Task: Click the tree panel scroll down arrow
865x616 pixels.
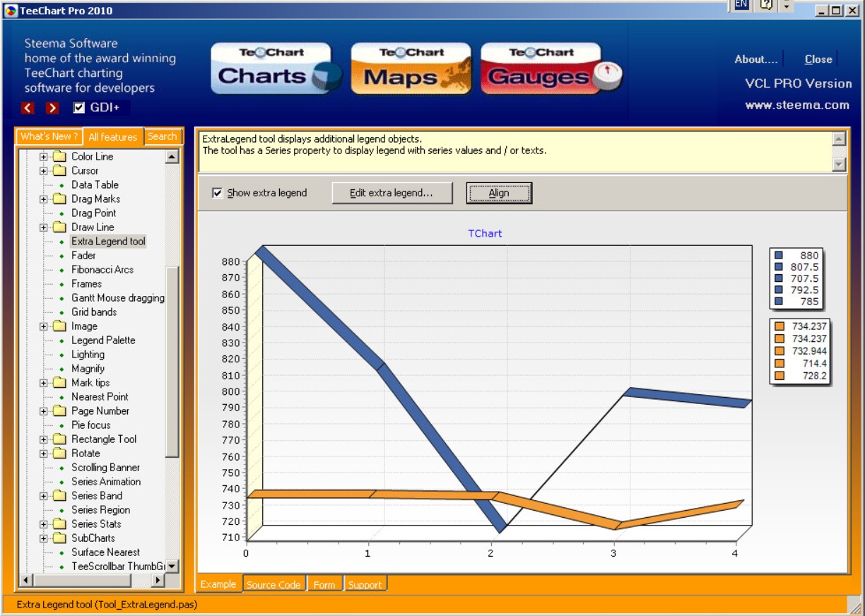Action: click(172, 566)
